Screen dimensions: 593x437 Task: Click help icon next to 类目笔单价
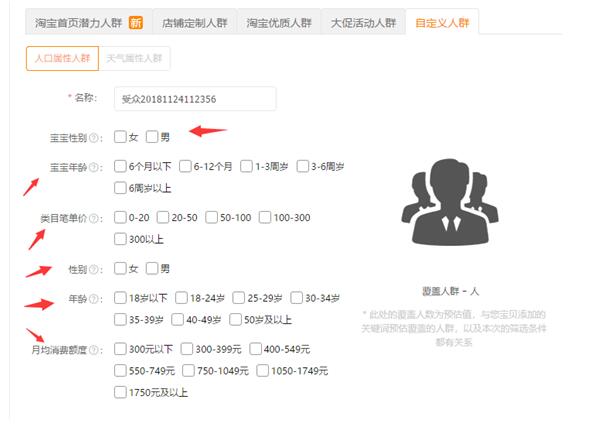point(94,218)
